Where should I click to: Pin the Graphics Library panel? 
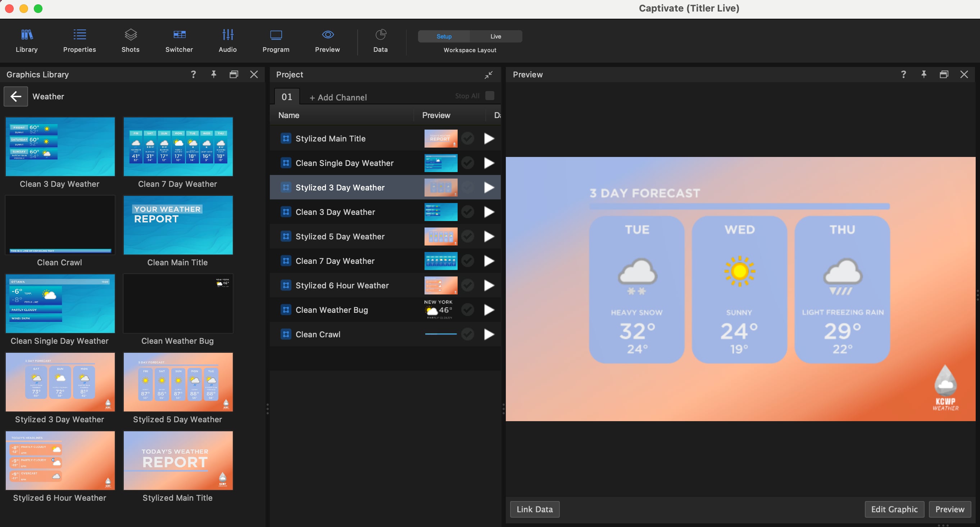click(x=213, y=74)
